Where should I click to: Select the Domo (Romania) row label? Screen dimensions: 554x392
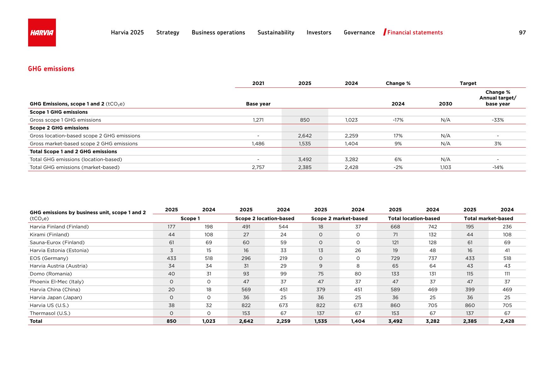click(51, 274)
